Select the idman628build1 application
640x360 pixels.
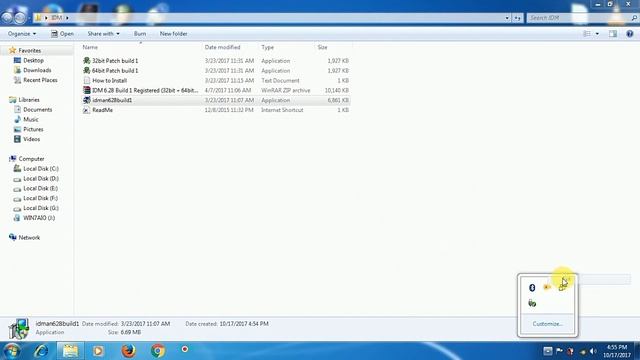(216, 100)
